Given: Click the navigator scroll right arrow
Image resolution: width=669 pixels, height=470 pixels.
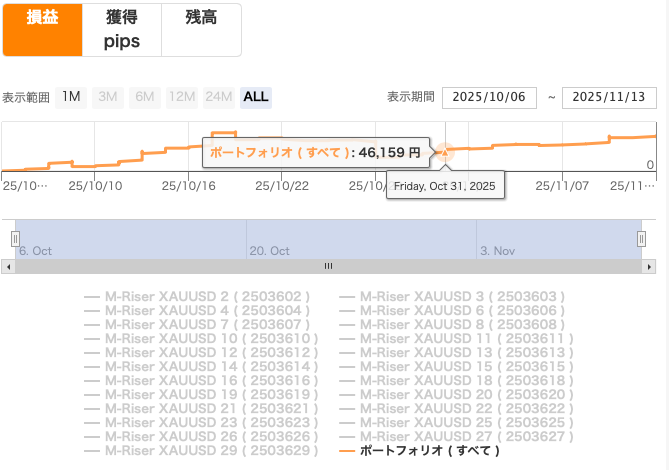Looking at the screenshot, I should [650, 266].
